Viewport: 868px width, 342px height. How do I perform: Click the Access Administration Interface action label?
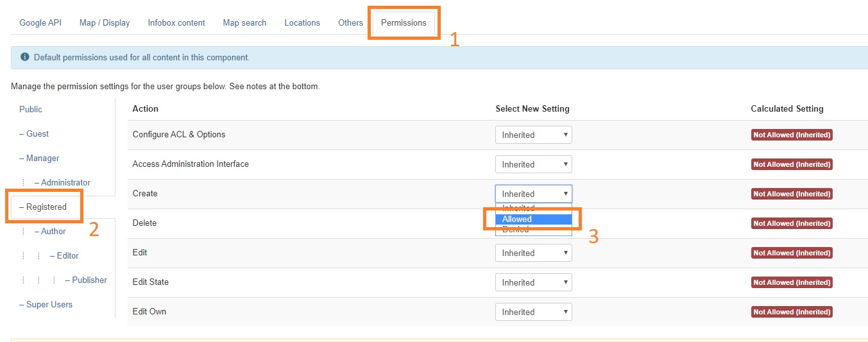191,164
